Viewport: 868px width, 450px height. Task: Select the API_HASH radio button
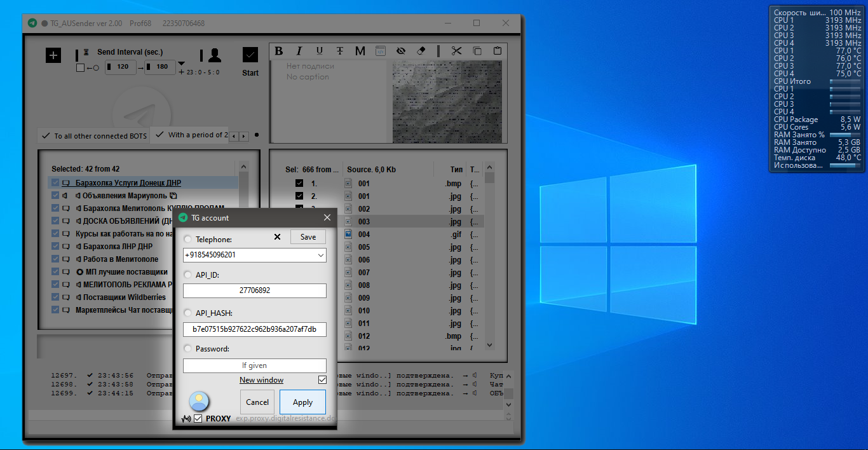tap(187, 313)
